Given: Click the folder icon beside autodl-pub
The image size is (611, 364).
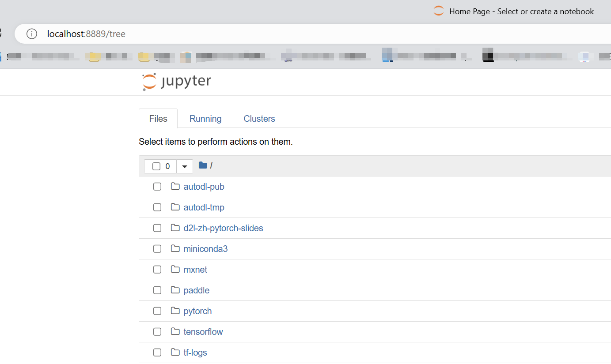Looking at the screenshot, I should coord(175,186).
